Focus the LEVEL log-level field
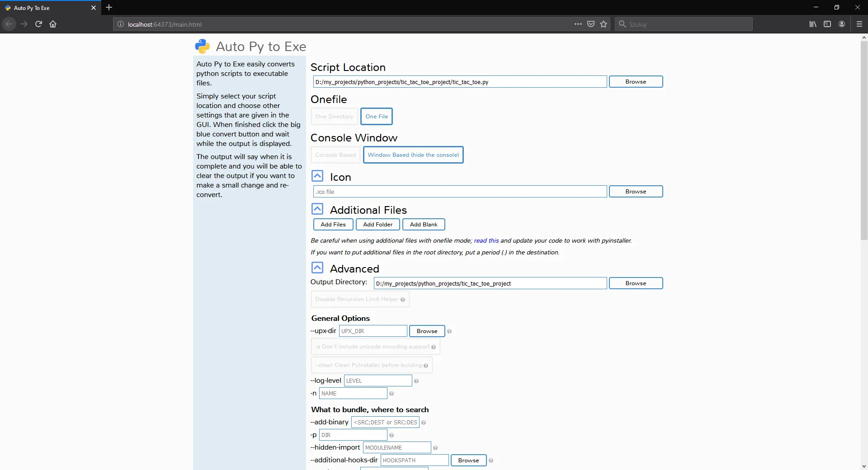The height and width of the screenshot is (470, 868). pyautogui.click(x=378, y=381)
